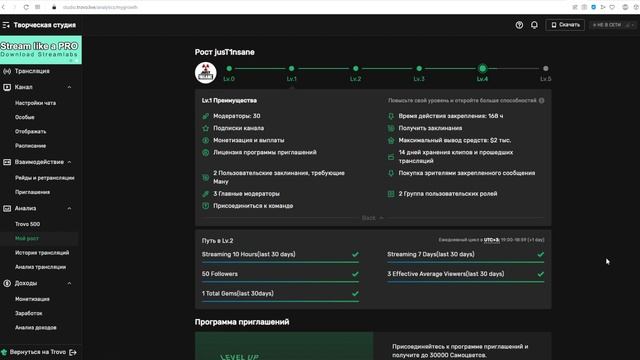Screen dimensions: 640x360
Task: Click Streaming 10 Hours progress bar
Action: [x=280, y=262]
